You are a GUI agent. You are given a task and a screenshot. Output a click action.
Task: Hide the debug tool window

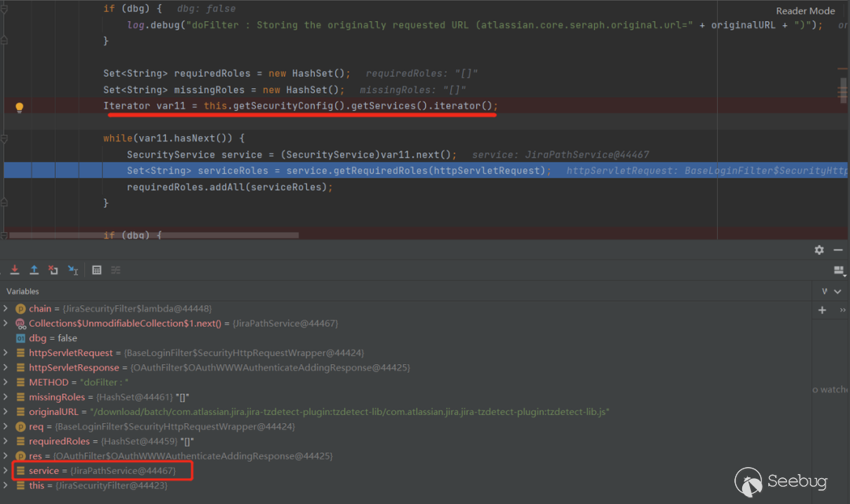coord(838,249)
